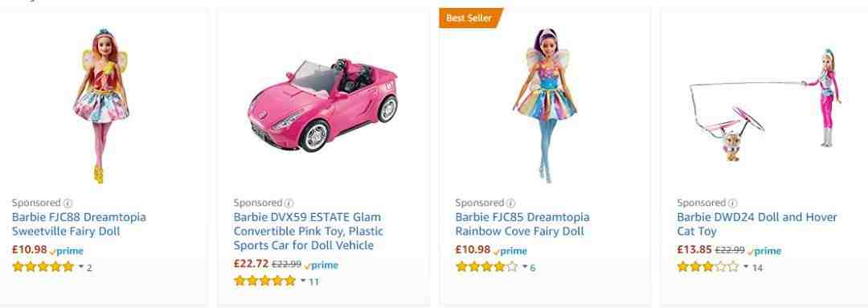The image size is (868, 308).
Task: Click the info icon beside Sponsored on Sweetville Fairy Doll
Action: (x=68, y=203)
